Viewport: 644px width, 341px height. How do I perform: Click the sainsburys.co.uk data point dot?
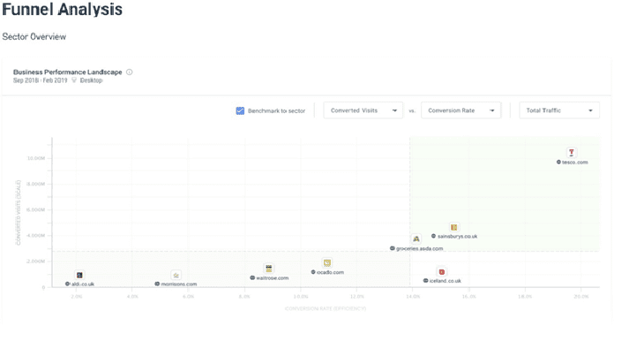pos(433,236)
